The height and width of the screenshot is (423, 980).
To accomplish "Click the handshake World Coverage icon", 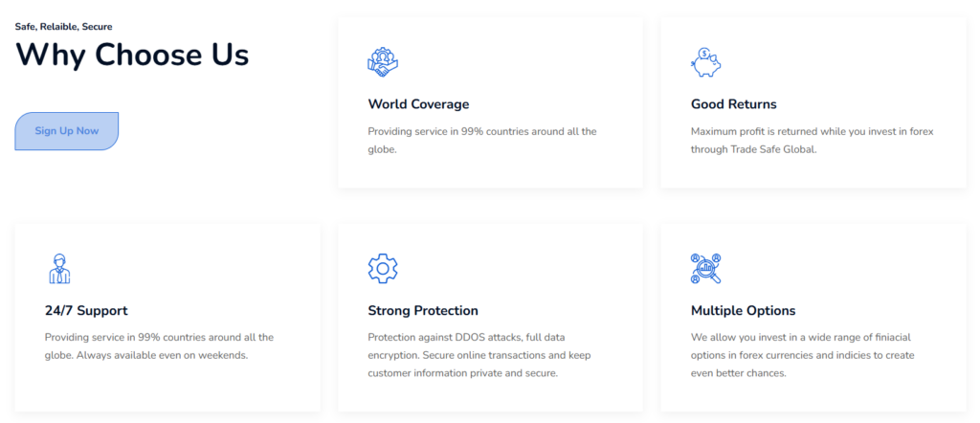I will point(382,62).
